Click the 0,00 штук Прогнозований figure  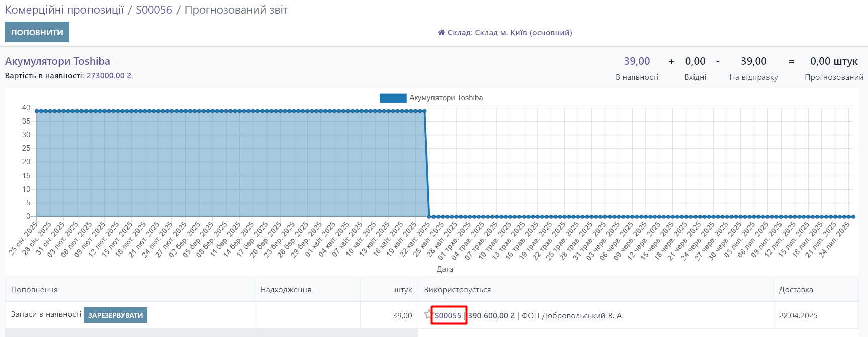point(833,61)
